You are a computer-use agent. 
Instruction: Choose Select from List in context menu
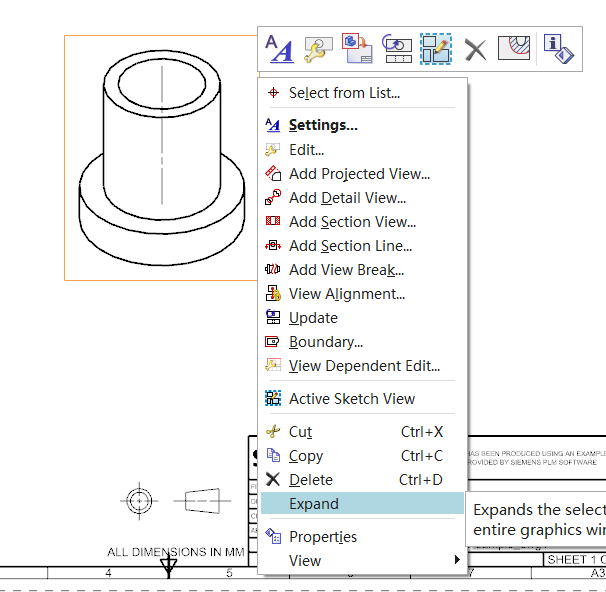[344, 93]
